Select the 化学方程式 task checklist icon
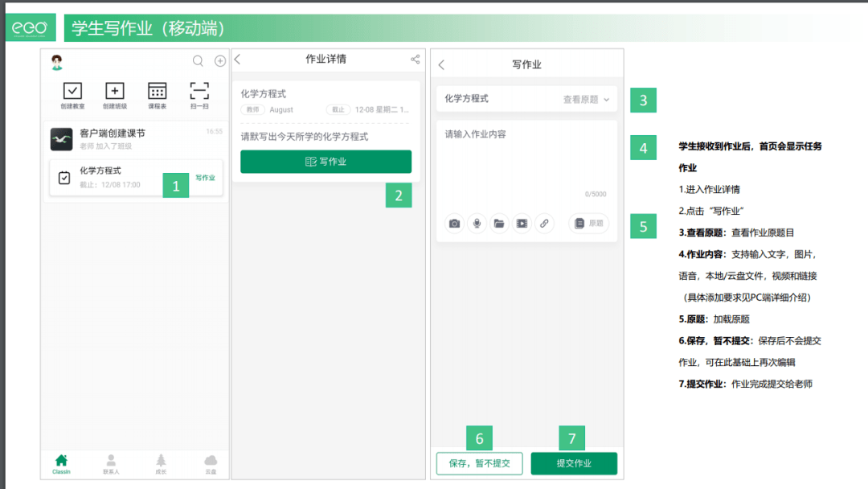Viewport: 868px width, 489px height. (64, 178)
